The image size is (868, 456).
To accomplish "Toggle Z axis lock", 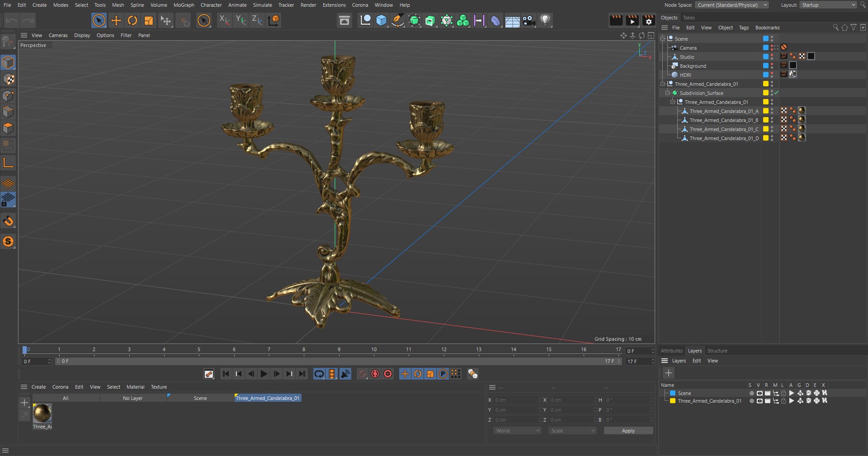I will click(257, 20).
